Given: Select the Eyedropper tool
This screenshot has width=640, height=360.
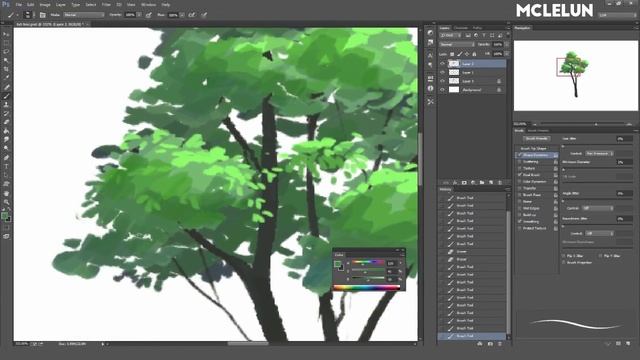Looking at the screenshot, I should [x=6, y=78].
